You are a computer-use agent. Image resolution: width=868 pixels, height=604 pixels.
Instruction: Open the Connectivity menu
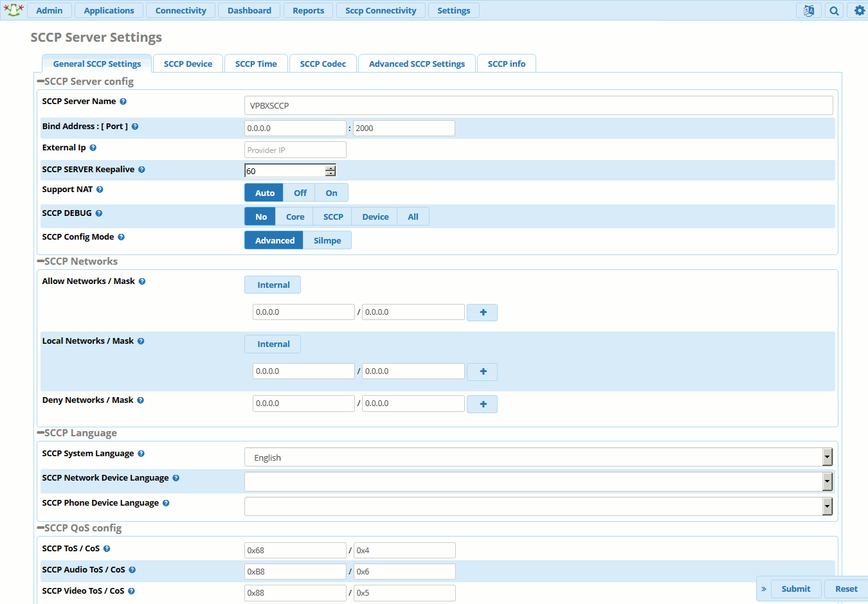pos(181,10)
